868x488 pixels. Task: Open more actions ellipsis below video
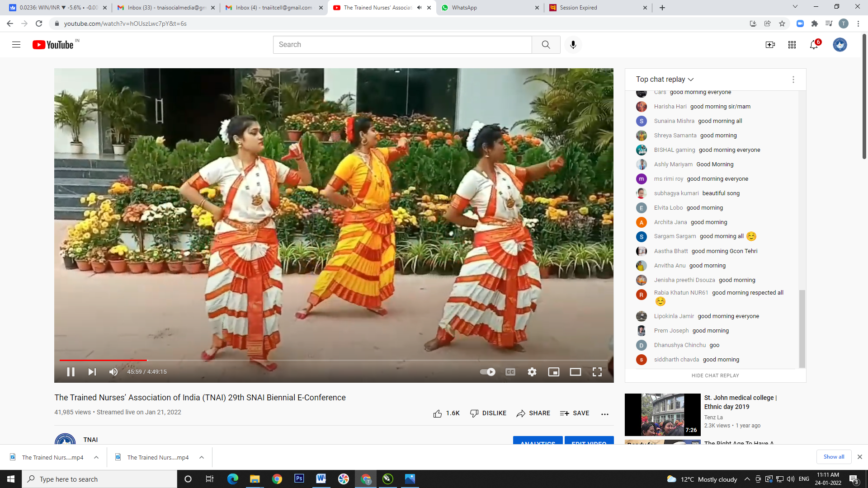click(x=605, y=414)
